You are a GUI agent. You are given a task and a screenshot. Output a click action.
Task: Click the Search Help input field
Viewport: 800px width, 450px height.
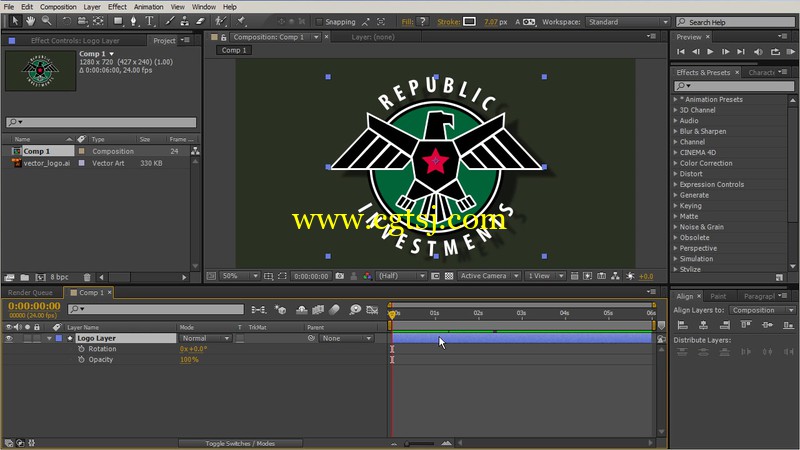click(x=735, y=22)
